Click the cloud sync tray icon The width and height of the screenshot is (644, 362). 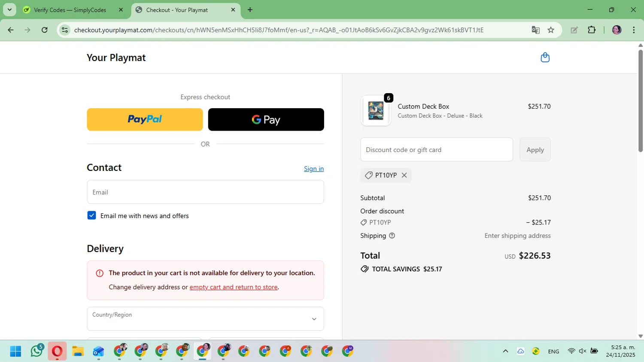[520, 351]
